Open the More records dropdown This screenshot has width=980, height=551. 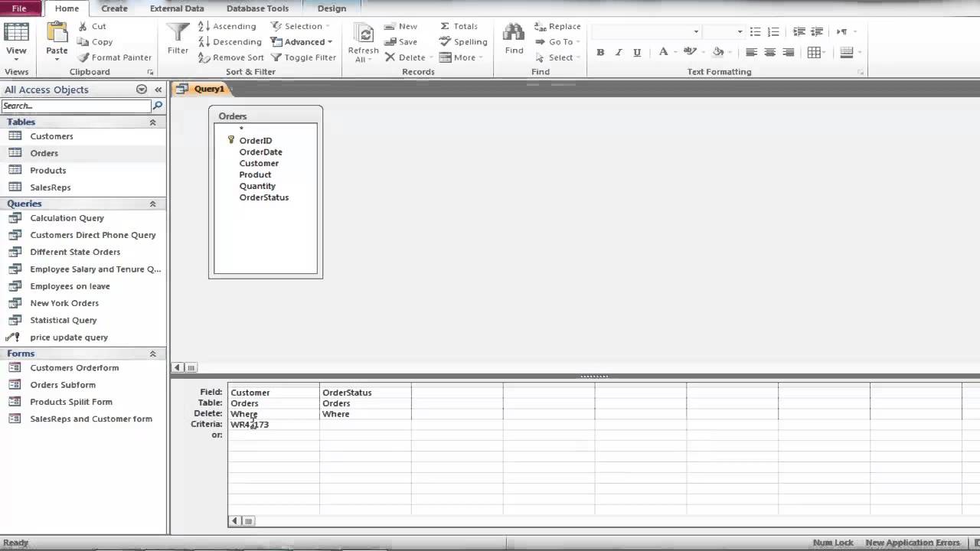point(460,57)
